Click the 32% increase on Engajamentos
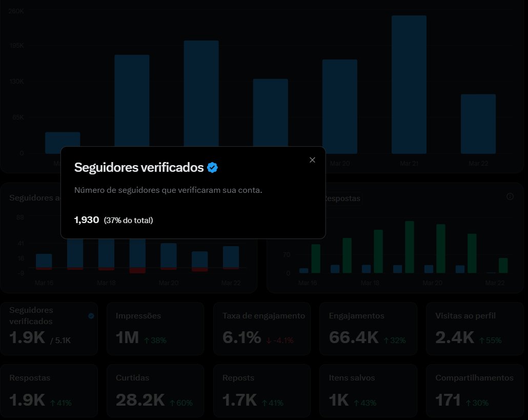528x420 pixels. pyautogui.click(x=395, y=341)
